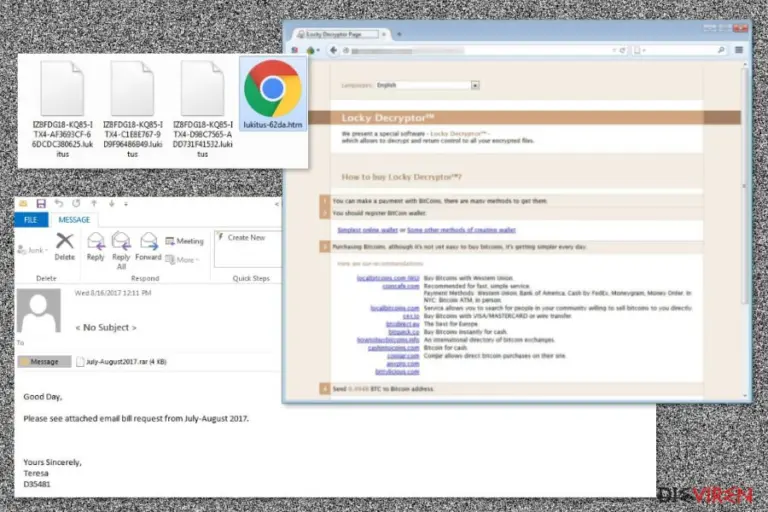768x512 pixels.
Task: Reply to the email
Action: (96, 247)
